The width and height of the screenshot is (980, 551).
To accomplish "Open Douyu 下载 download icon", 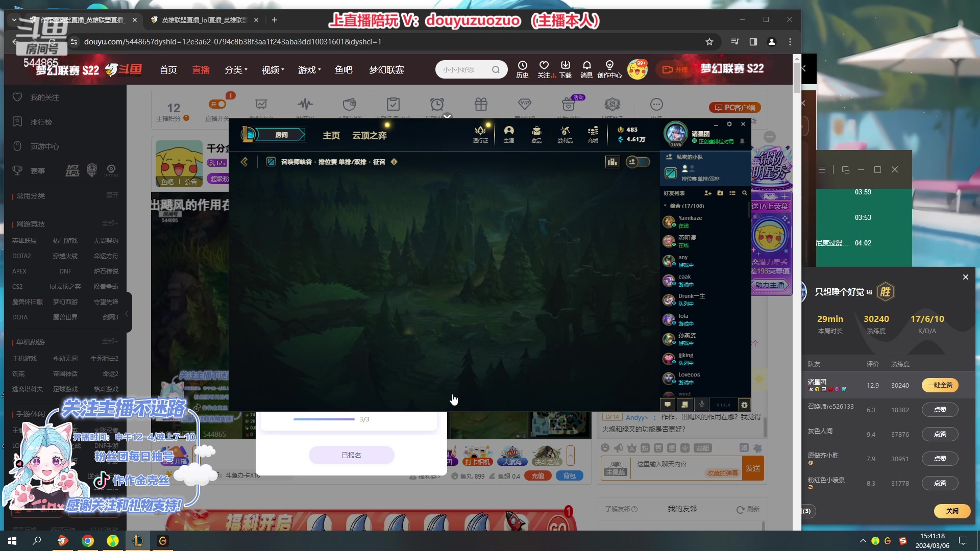I will tap(565, 69).
